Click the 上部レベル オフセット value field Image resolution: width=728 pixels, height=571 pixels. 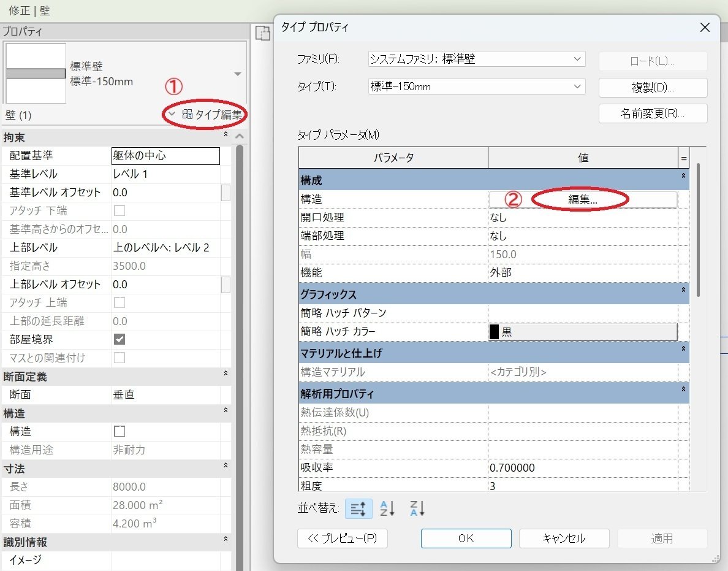[x=165, y=285]
